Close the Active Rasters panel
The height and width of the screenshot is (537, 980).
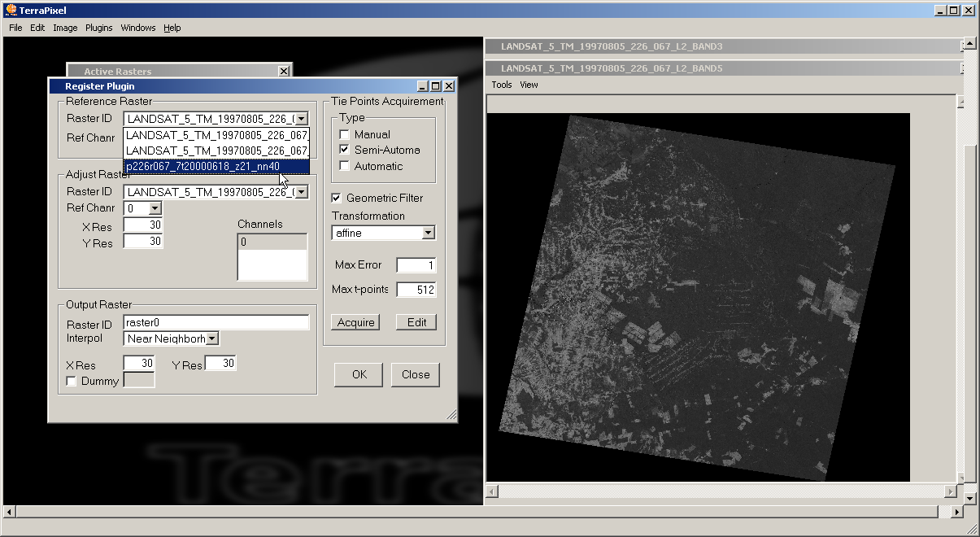[x=283, y=72]
